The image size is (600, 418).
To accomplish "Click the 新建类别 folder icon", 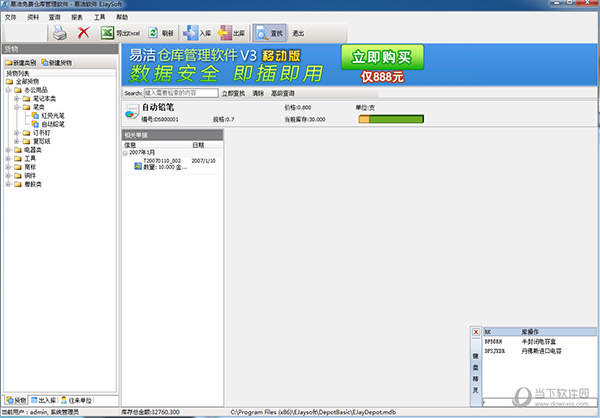I will (8, 62).
